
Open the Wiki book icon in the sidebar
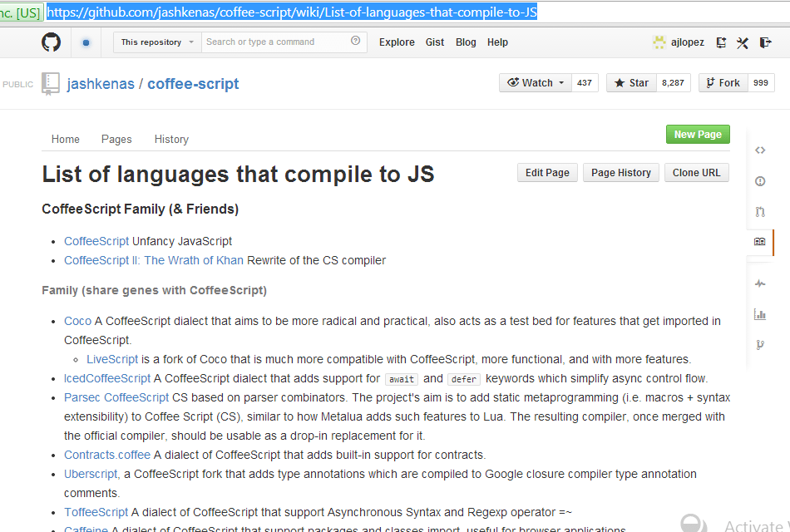click(759, 243)
